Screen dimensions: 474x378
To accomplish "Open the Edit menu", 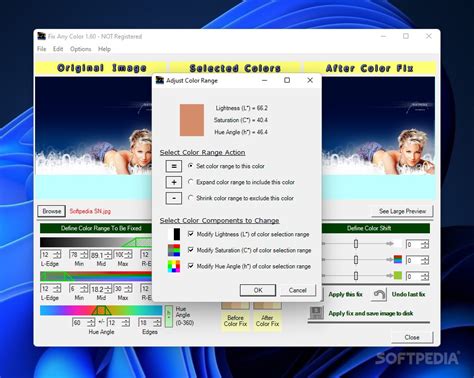I will coord(58,49).
